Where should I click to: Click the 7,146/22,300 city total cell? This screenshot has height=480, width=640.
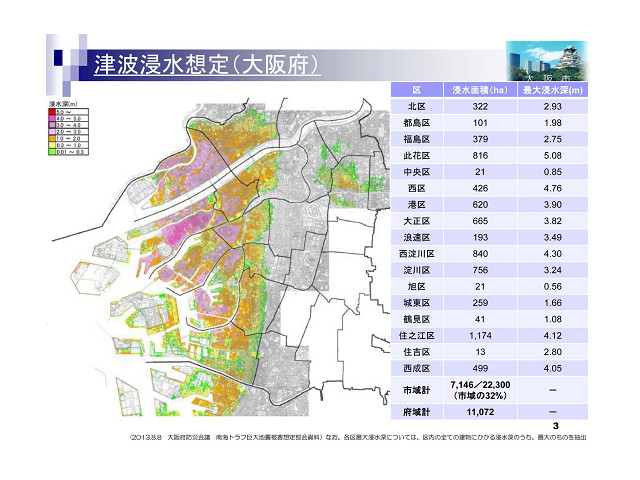(x=479, y=389)
